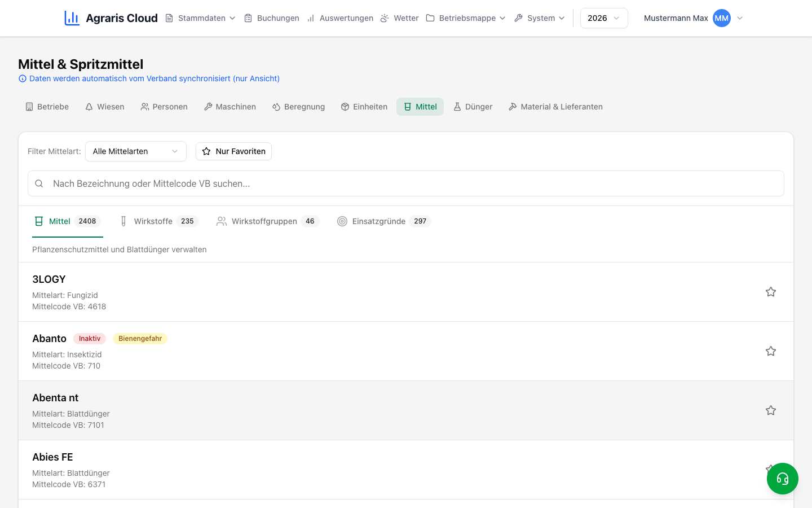Expand the Stammdaten menu

click(200, 18)
